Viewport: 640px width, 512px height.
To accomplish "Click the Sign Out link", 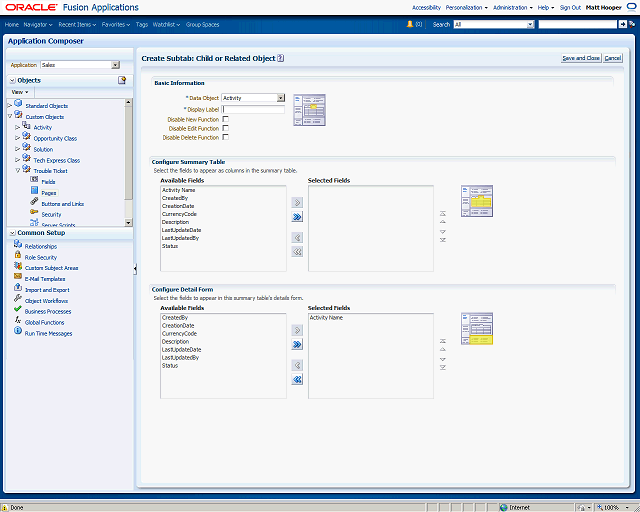I will 570,8.
